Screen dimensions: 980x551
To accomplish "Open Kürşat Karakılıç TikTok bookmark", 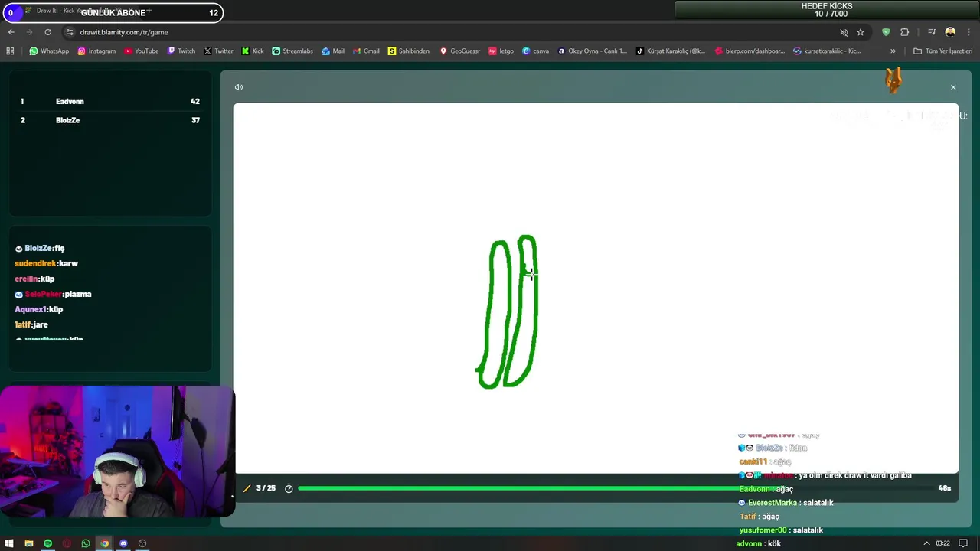I will (x=671, y=51).
